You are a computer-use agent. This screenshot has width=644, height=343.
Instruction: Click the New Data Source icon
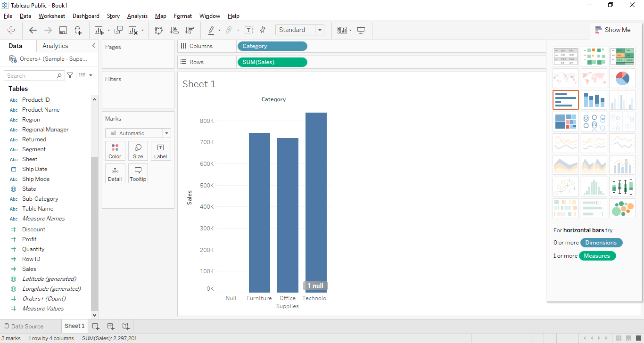click(78, 30)
